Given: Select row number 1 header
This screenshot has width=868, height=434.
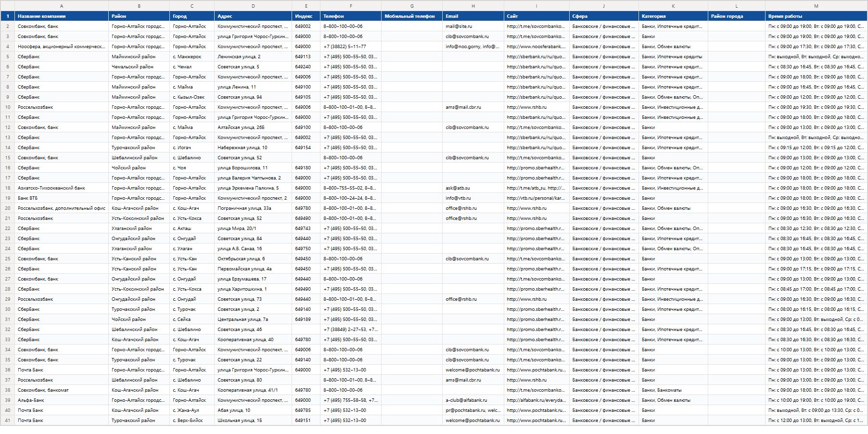Looking at the screenshot, I should click(8, 16).
